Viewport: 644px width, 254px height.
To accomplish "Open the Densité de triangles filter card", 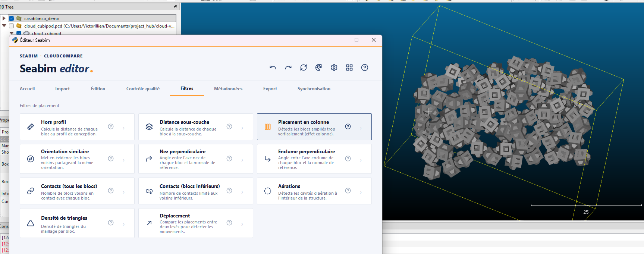I will tap(77, 223).
